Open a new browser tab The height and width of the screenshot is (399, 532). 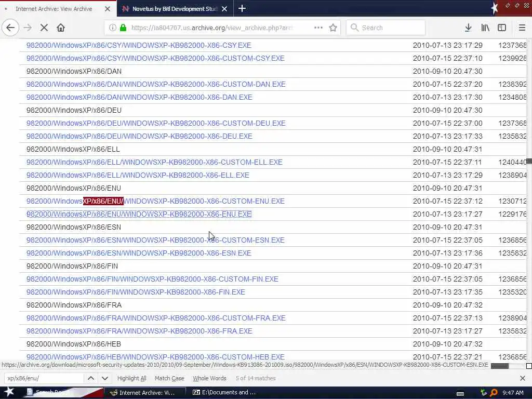[242, 8]
